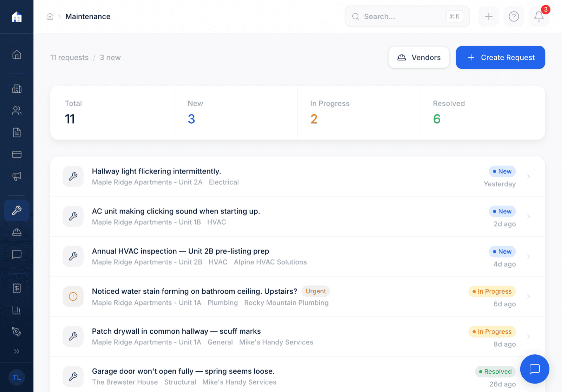This screenshot has width=562, height=392.
Task: Collapse the sidebar with the double-chevron
Action: tap(17, 351)
